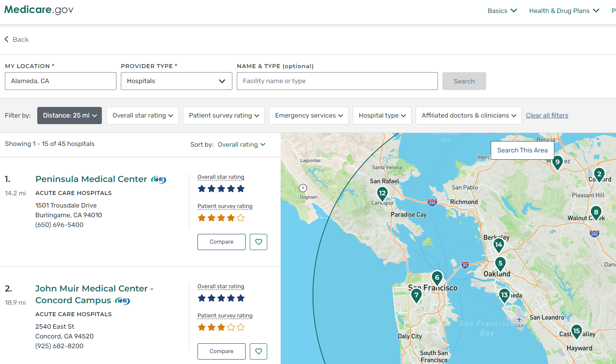Favorite John Muir Medical Center heart icon
This screenshot has height=364, width=616.
259,351
